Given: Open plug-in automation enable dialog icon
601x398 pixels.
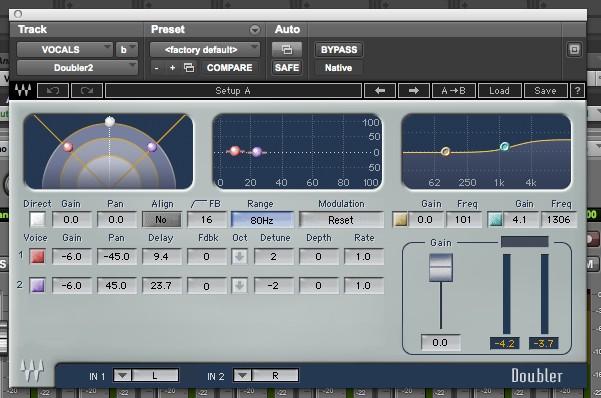Looking at the screenshot, I should pyautogui.click(x=287, y=50).
